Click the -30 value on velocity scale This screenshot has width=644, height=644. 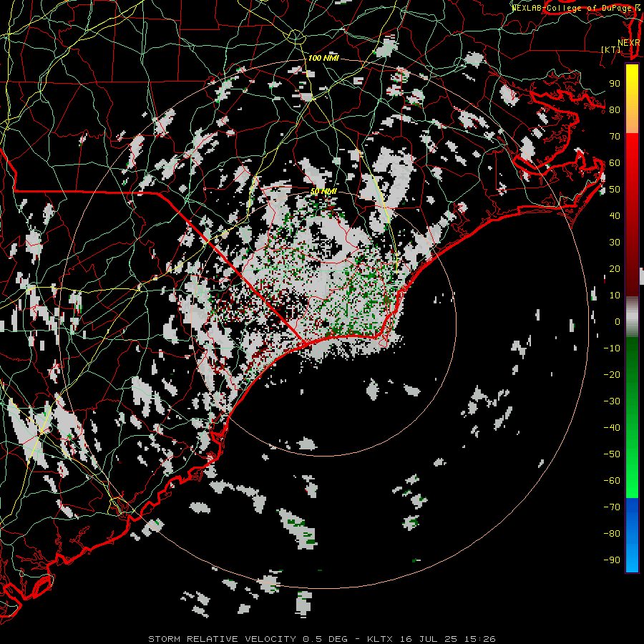[x=612, y=401]
